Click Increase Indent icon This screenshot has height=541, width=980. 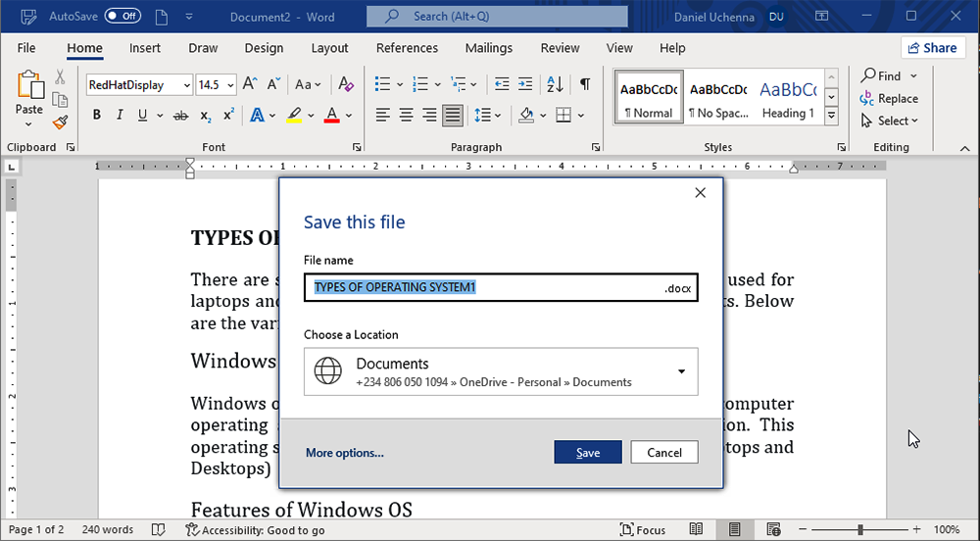pos(525,83)
